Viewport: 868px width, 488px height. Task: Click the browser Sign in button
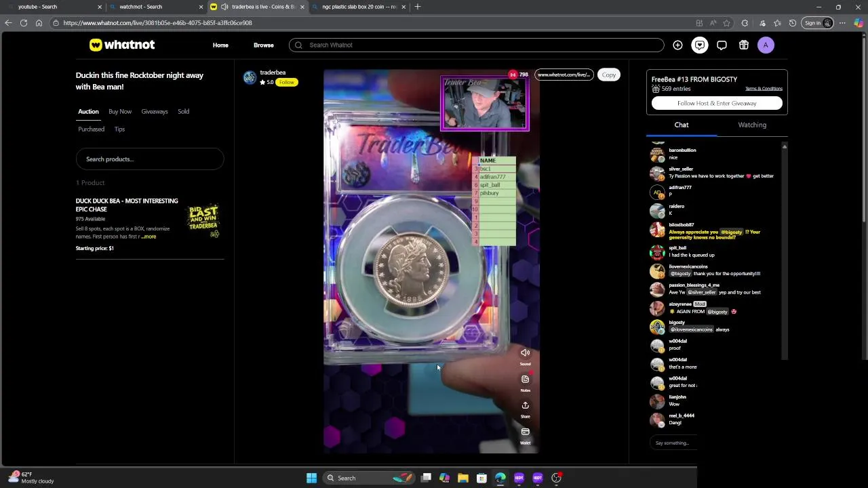[817, 23]
